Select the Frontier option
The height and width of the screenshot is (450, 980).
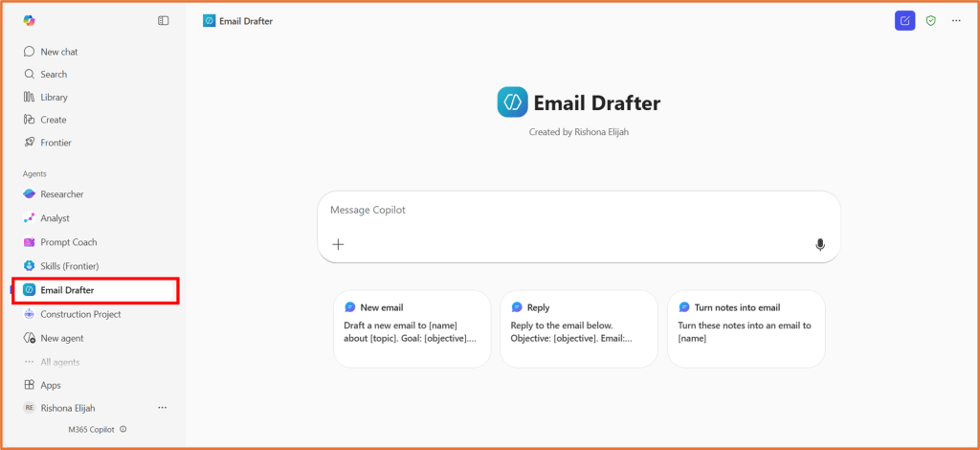point(56,143)
